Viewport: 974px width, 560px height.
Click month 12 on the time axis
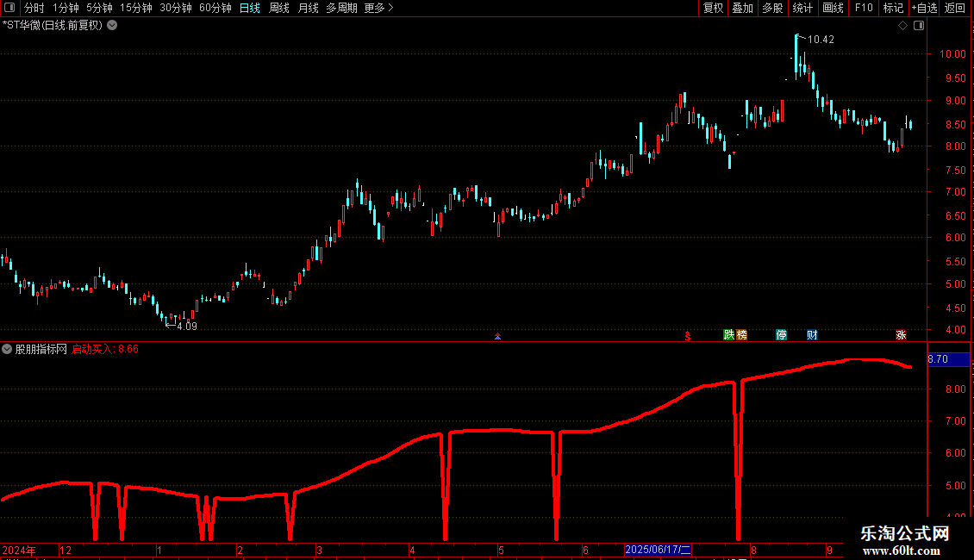click(x=66, y=551)
